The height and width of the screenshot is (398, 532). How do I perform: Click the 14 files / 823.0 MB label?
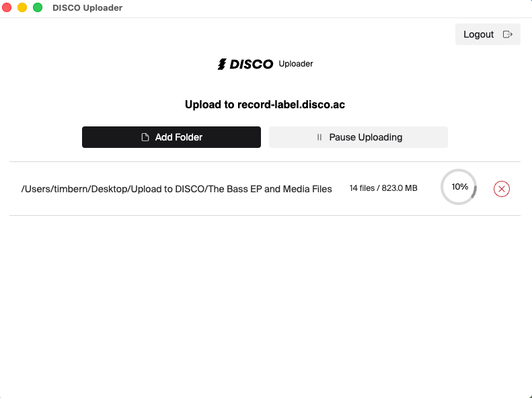tap(383, 188)
